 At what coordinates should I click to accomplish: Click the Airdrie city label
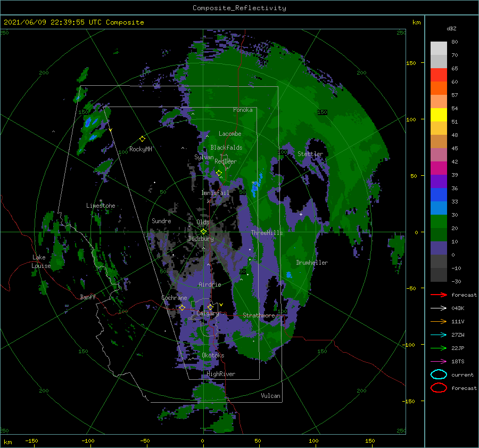[210, 284]
